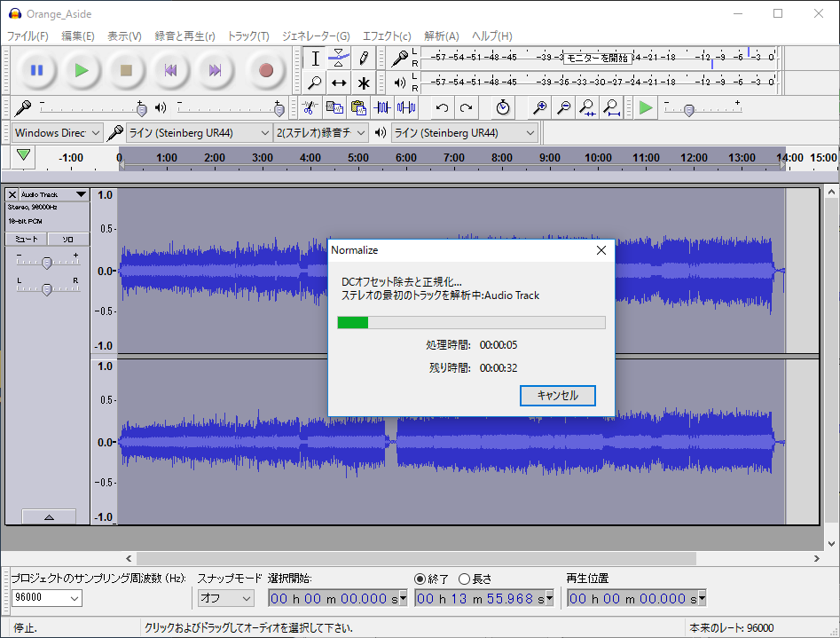The image size is (840, 638).
Task: Open the エフェクト(c) menu
Action: coord(387,35)
